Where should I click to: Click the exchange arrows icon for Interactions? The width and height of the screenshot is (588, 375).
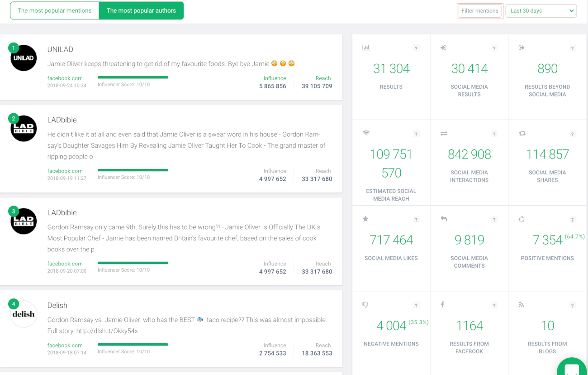(444, 133)
